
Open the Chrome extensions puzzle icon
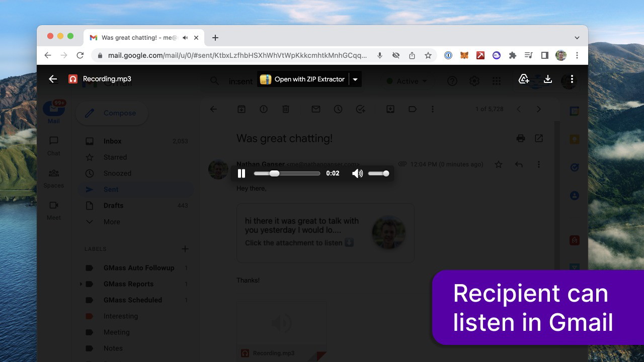[x=513, y=55]
